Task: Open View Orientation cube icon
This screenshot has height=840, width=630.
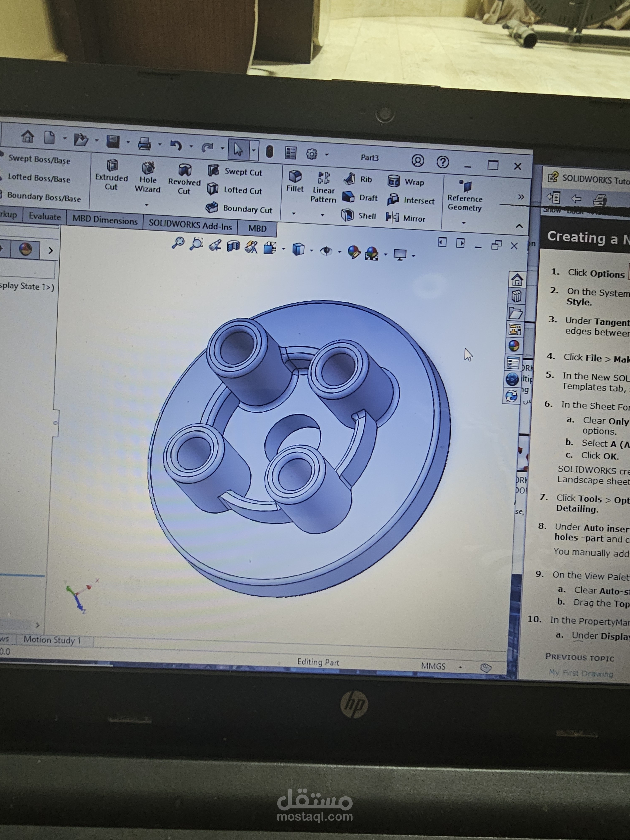Action: click(x=270, y=248)
